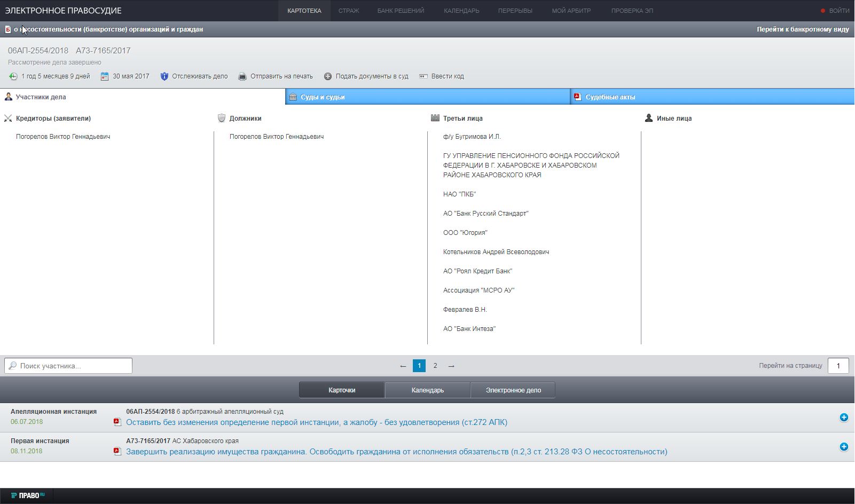Click plus icon beside Подать документы в суд
The height and width of the screenshot is (504, 855).
tap(328, 76)
